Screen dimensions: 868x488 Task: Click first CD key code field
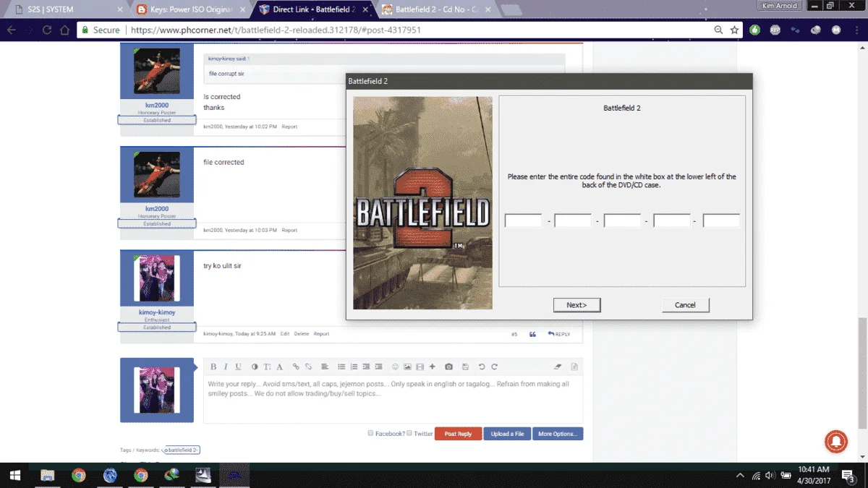(523, 221)
